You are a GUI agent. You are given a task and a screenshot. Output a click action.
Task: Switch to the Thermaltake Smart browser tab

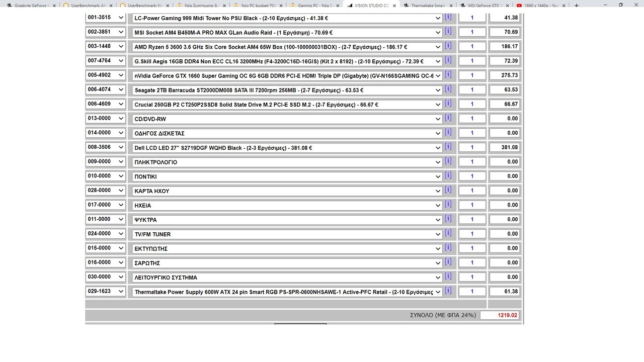coord(428,5)
